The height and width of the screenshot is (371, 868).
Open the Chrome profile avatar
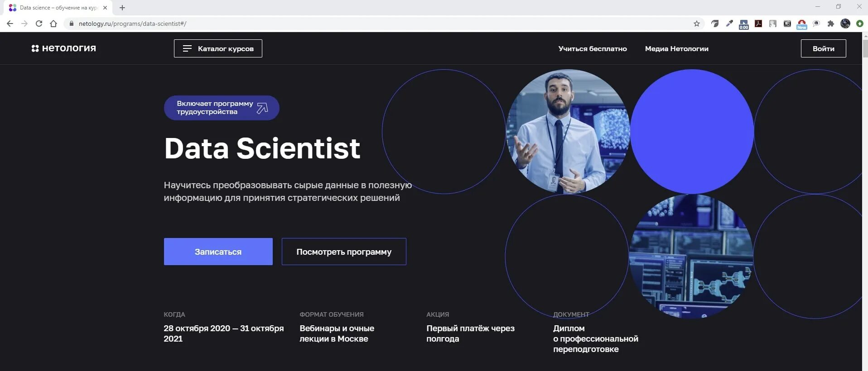[x=845, y=24]
